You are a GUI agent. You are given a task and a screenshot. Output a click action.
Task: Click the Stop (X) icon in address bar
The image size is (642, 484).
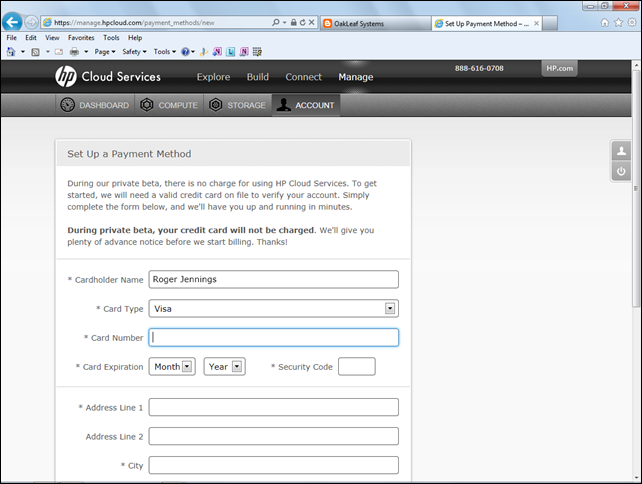coord(312,23)
